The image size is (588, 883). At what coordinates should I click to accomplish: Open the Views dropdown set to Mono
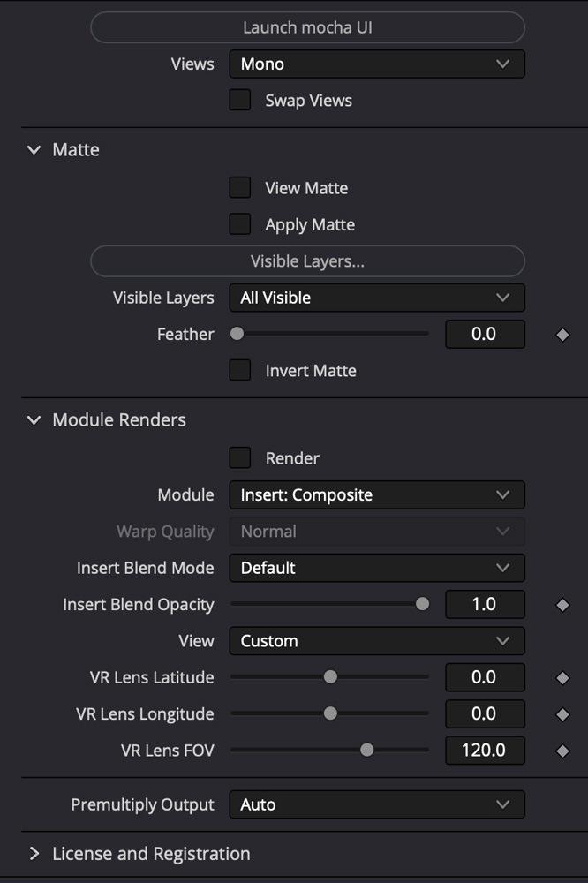[376, 64]
